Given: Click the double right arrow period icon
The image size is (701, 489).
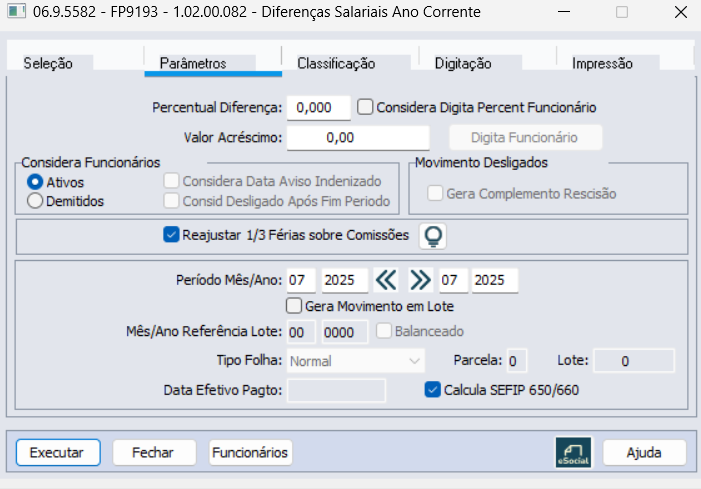Looking at the screenshot, I should 420,280.
